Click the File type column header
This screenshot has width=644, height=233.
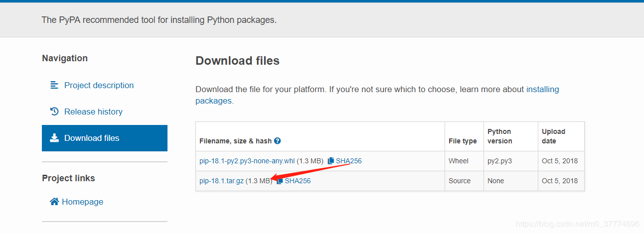463,141
